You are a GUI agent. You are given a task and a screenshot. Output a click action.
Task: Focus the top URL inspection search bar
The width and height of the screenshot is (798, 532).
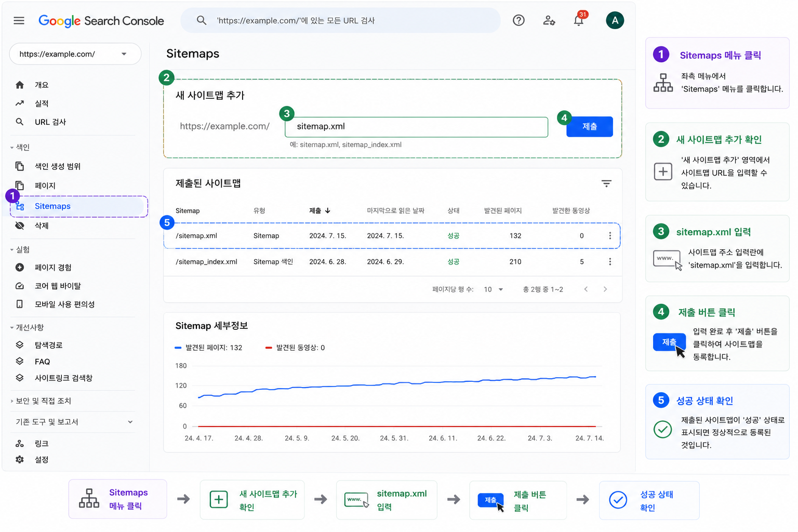tap(340, 20)
